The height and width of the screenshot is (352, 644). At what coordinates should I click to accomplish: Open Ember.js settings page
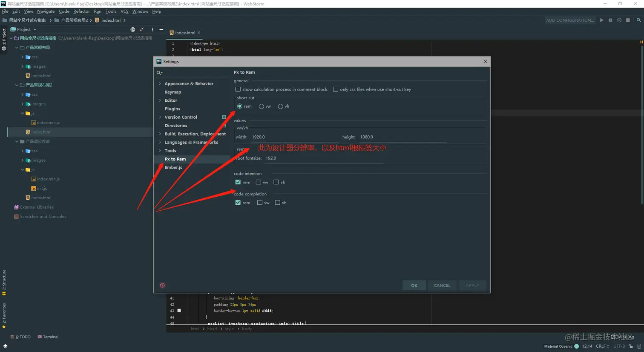tap(173, 167)
